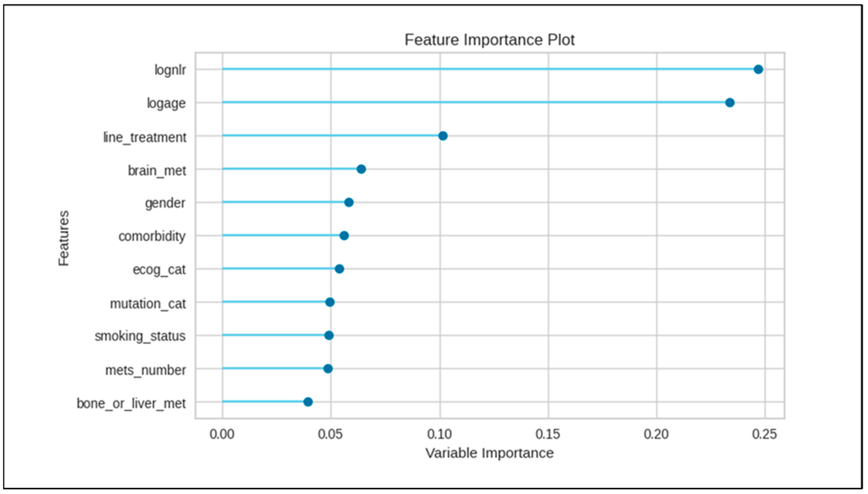868x494 pixels.
Task: Click the 0.15 tick label on x-axis
Action: [x=548, y=434]
